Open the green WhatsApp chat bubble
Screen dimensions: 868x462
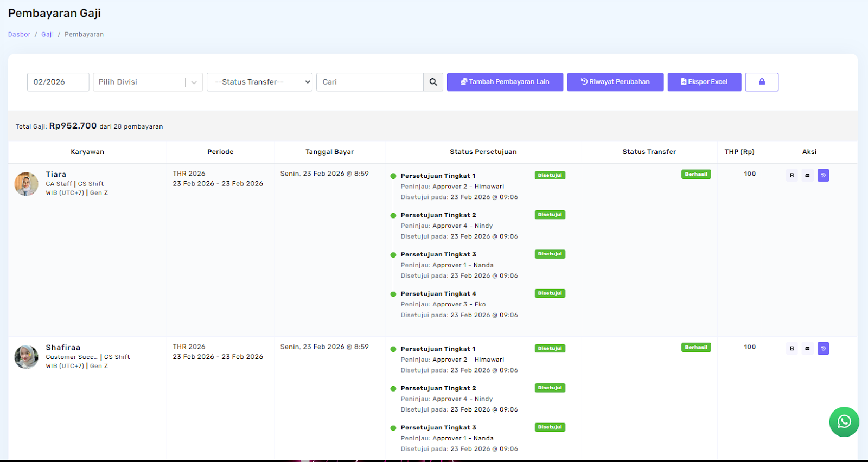click(844, 421)
